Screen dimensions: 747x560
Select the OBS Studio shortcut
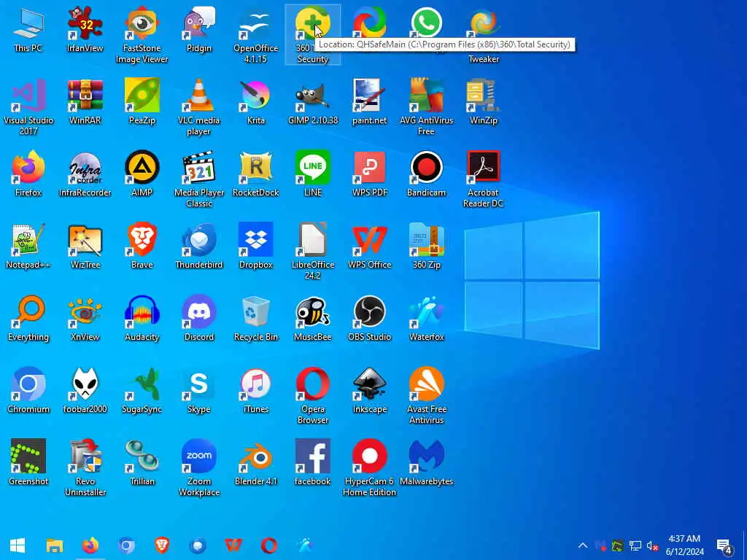[x=370, y=319]
